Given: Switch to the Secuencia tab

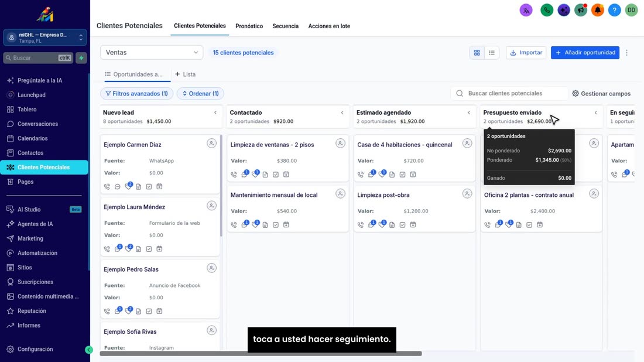Looking at the screenshot, I should pyautogui.click(x=286, y=26).
